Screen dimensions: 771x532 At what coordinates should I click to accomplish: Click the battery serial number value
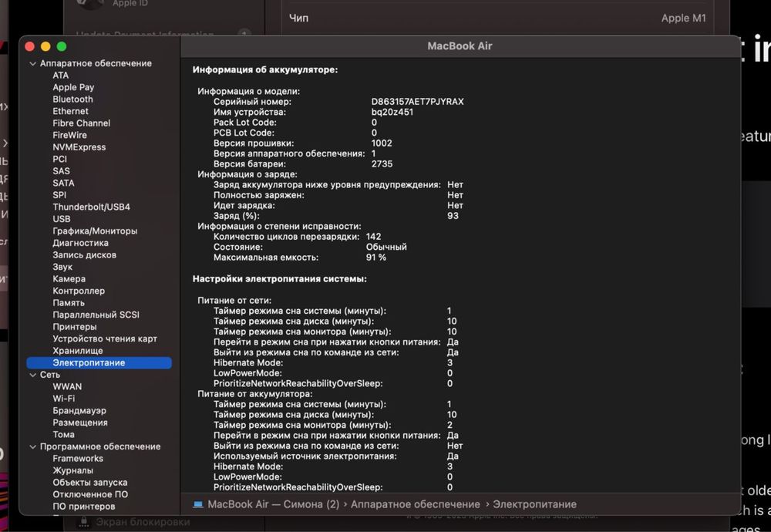[x=417, y=102]
